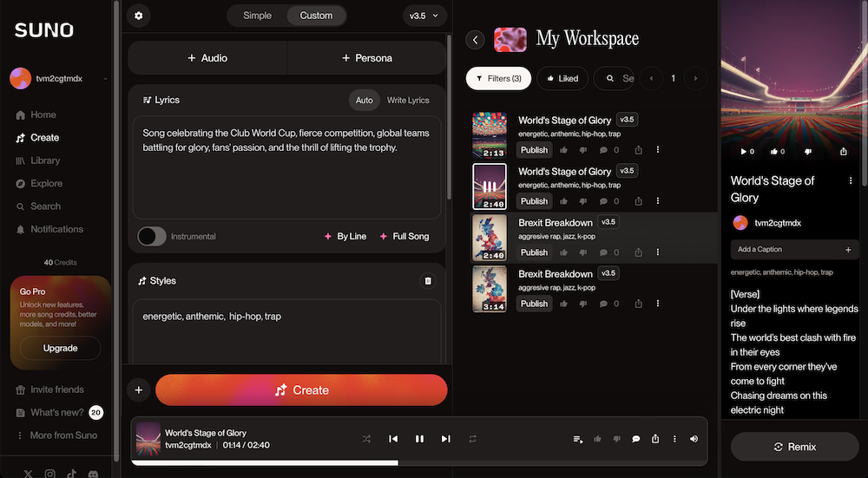Share the first World's Stage of Glory
Screen dimensions: 868x478
(638, 150)
